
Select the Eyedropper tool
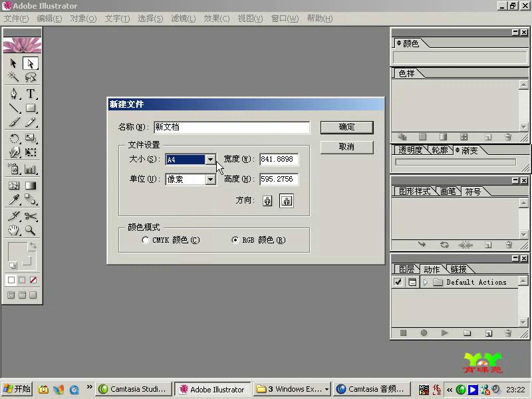(13, 199)
